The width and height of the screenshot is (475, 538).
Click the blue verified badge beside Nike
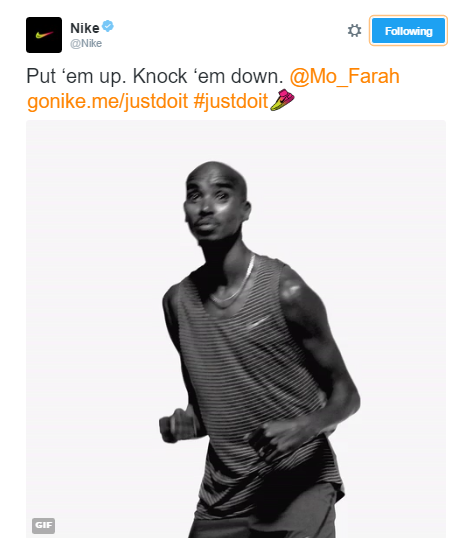tap(108, 26)
